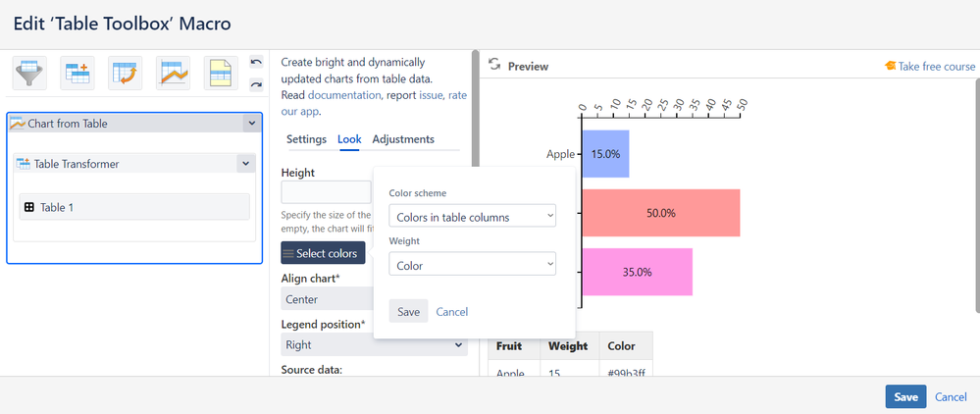
Task: Click the blue Apple bar in chart
Action: coord(605,154)
